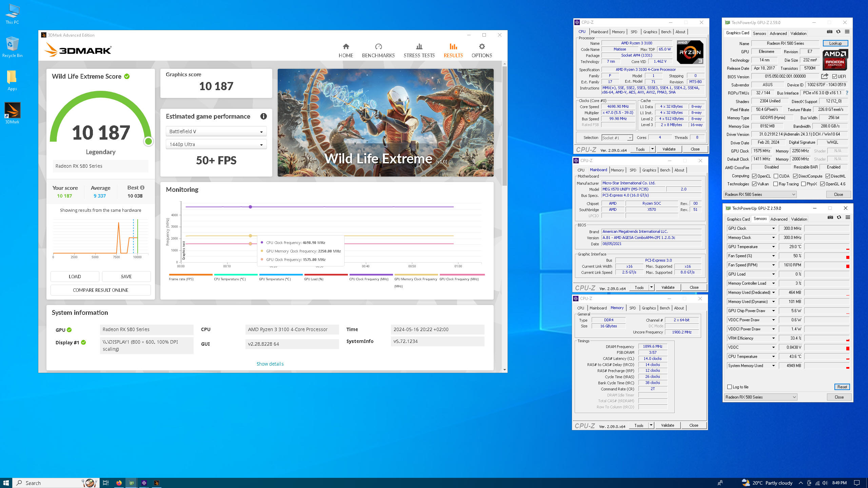Screen dimensions: 868x488
Task: Take a screenshot in GPU-Z Graphics Card window
Action: point(829,32)
